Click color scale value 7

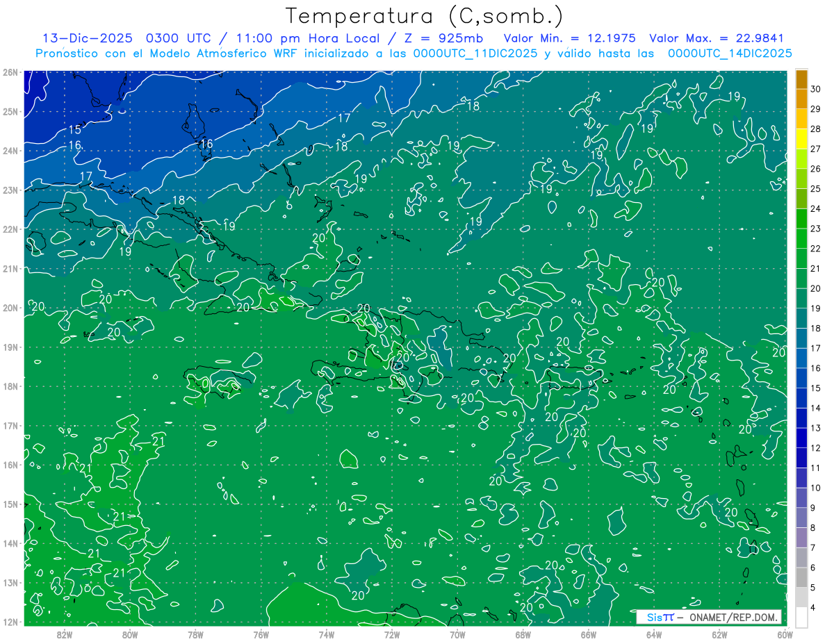coord(813,547)
